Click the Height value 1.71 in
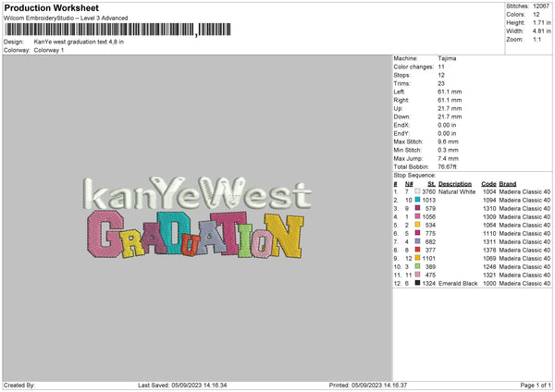 point(541,22)
